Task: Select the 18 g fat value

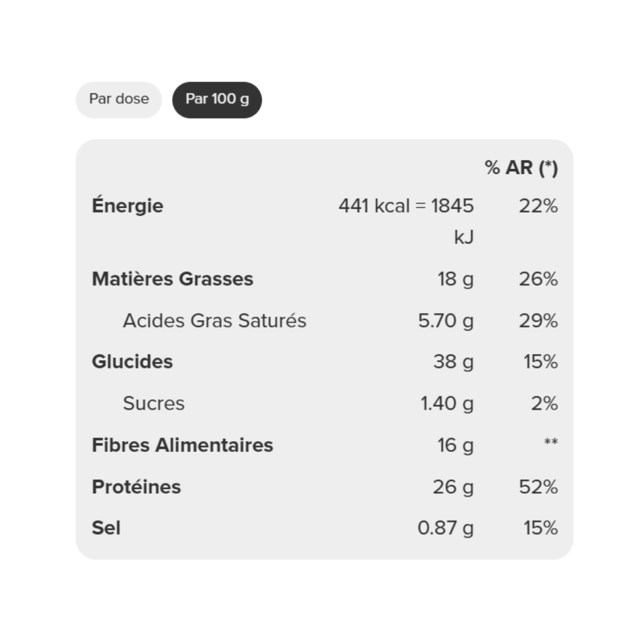Action: pos(456,280)
